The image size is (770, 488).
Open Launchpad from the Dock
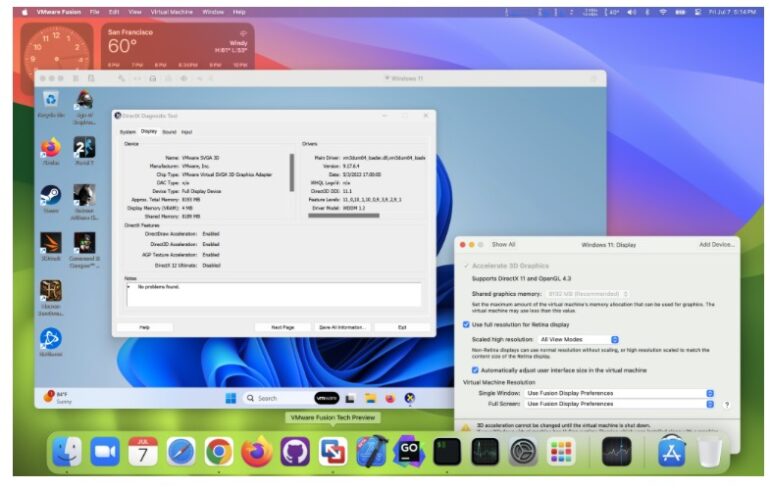(561, 451)
